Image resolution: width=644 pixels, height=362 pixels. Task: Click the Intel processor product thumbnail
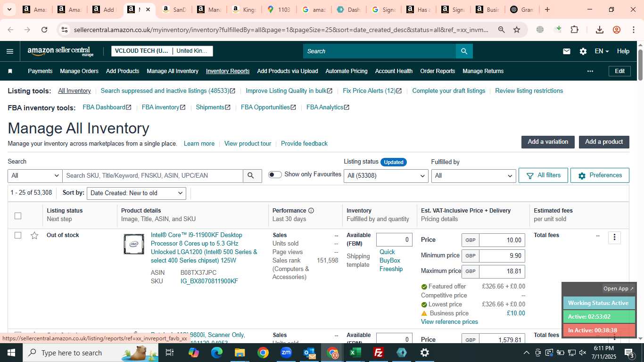pos(134,244)
